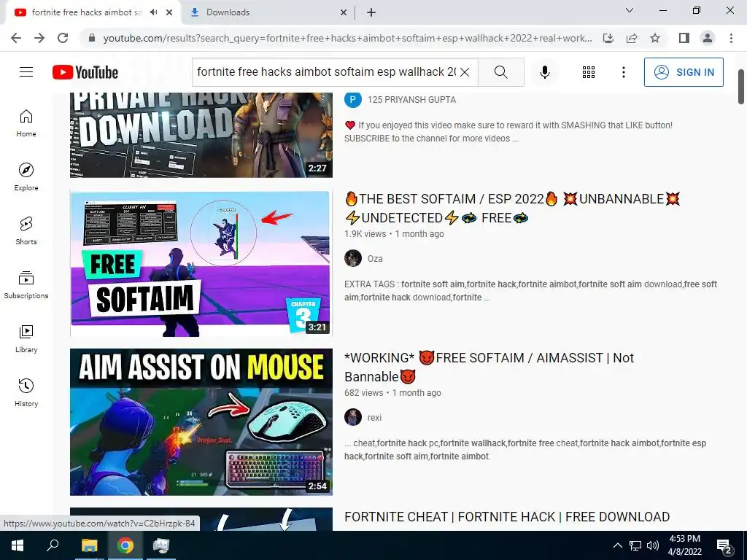Open the Windows Start menu
Image resolution: width=747 pixels, height=560 pixels.
(18, 545)
